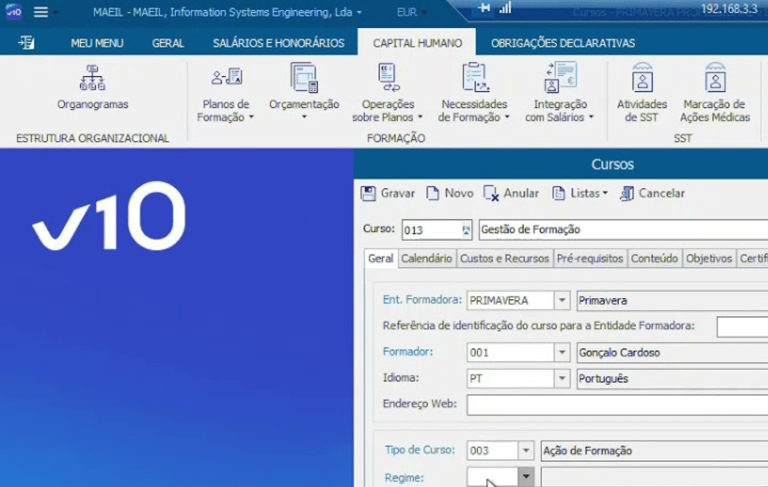The image size is (768, 487).
Task: Expand the company MAEIL dropdown
Action: [359, 12]
